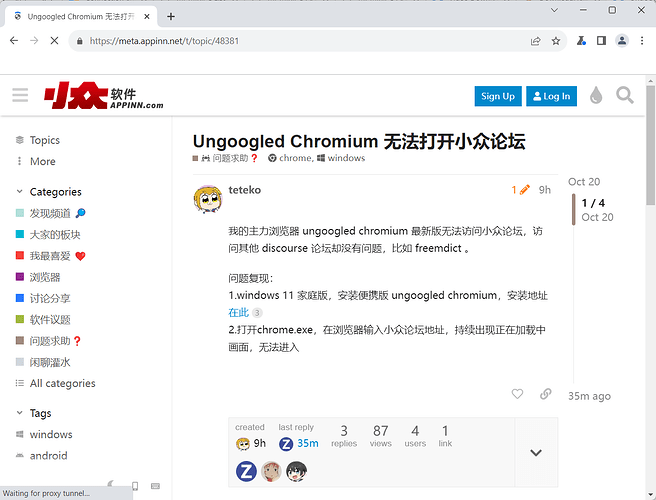This screenshot has width=656, height=500.
Task: Open teteko's avatar profile
Action: [208, 199]
